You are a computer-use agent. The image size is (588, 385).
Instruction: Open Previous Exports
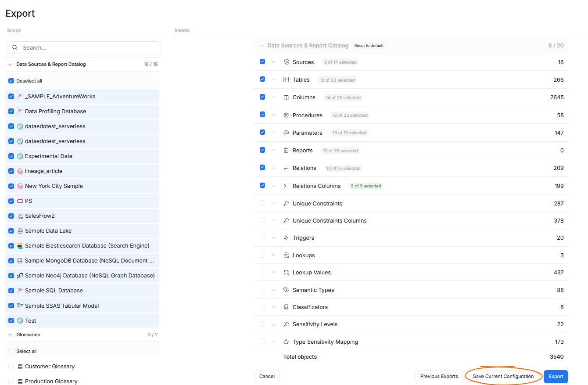[x=439, y=376]
